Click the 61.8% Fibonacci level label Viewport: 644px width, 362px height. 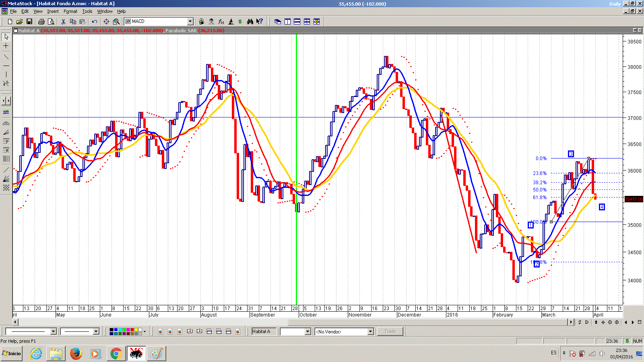point(540,197)
